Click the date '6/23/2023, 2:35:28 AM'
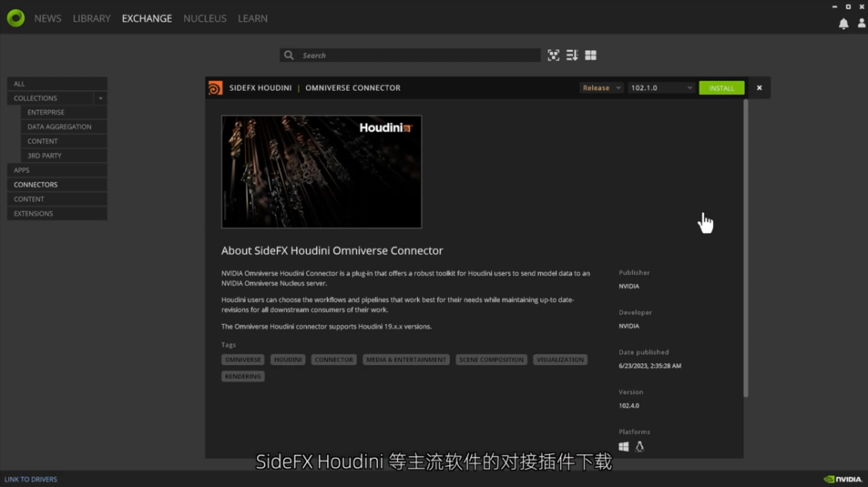This screenshot has height=487, width=868. (650, 366)
